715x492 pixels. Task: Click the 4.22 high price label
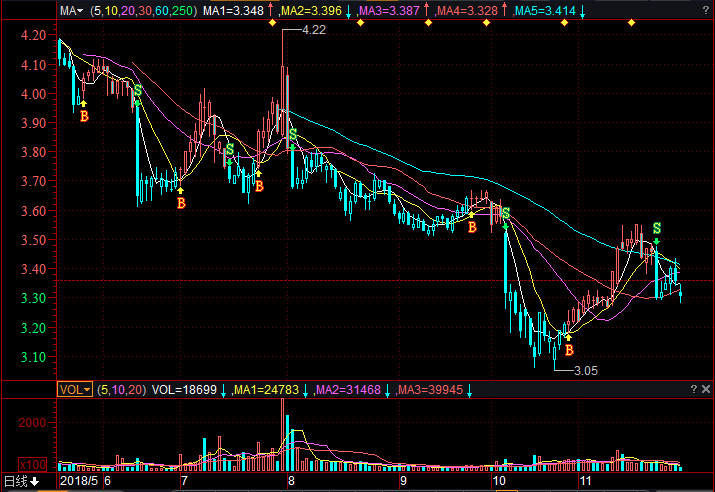[313, 30]
